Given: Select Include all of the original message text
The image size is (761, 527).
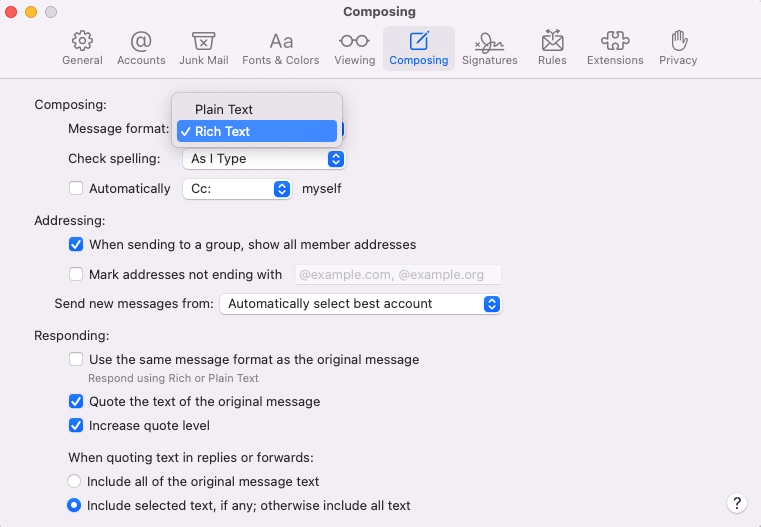Looking at the screenshot, I should click(x=74, y=481).
